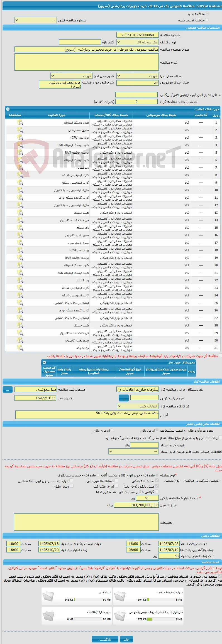This screenshot has width=222, height=644.
Task: Open the view icon for row 22
Action: [20, 280]
